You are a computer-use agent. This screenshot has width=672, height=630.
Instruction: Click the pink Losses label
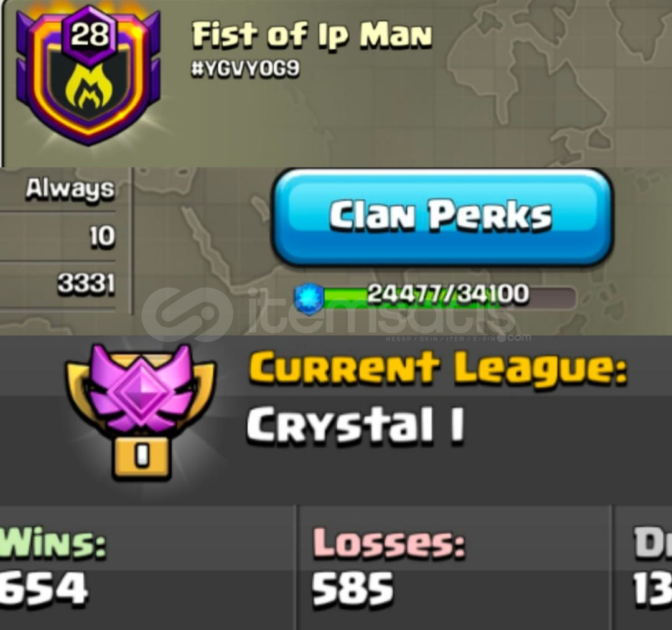(x=389, y=543)
